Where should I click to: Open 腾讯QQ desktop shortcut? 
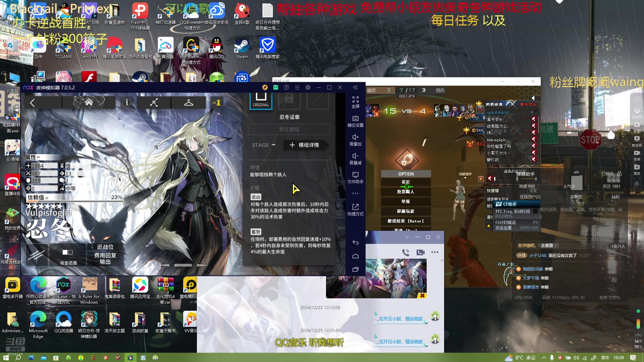pyautogui.click(x=216, y=48)
